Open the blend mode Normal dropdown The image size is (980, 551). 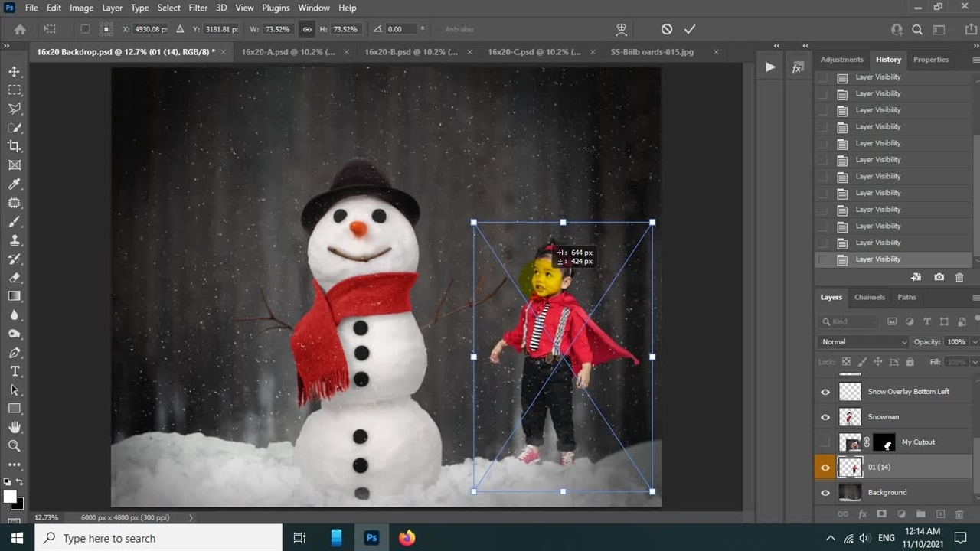[x=863, y=342]
